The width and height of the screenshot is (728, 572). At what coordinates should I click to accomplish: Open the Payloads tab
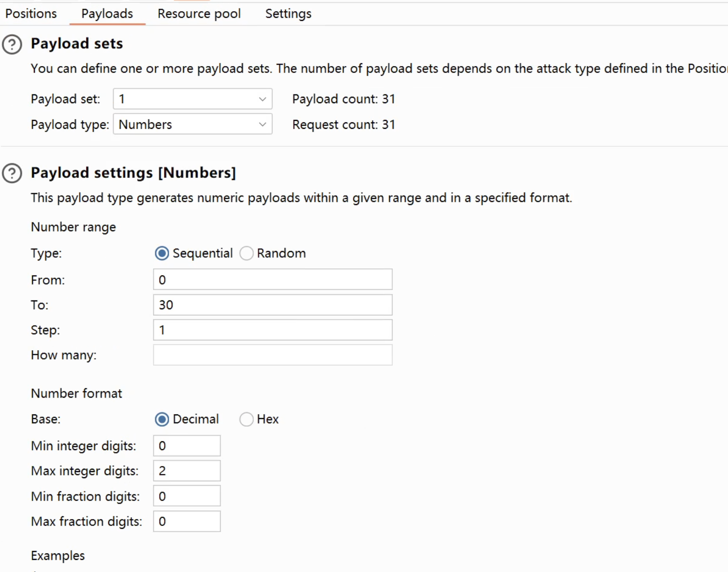click(107, 14)
